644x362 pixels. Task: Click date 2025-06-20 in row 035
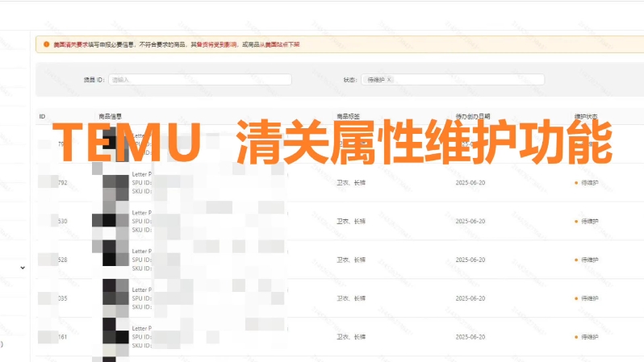(470, 298)
